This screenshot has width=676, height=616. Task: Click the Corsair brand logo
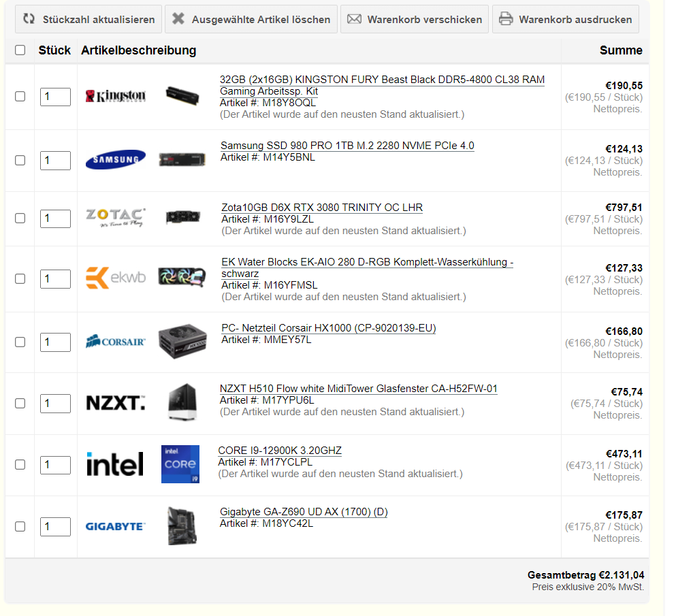pos(116,342)
